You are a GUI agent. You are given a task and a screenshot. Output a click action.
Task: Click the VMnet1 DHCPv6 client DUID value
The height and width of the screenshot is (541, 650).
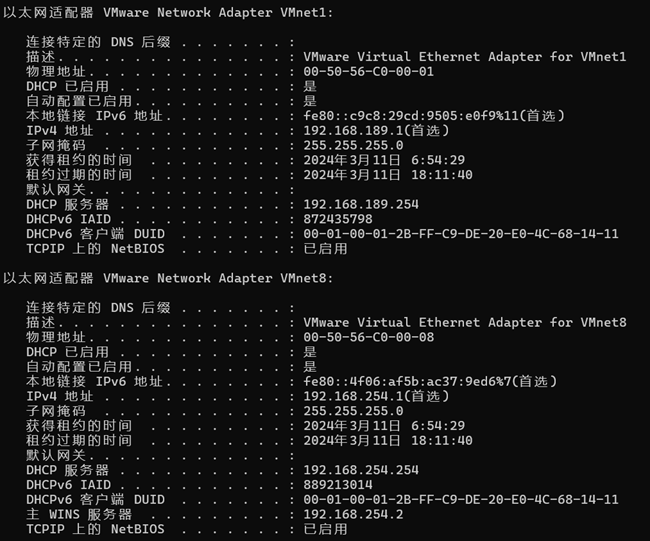[x=460, y=234]
